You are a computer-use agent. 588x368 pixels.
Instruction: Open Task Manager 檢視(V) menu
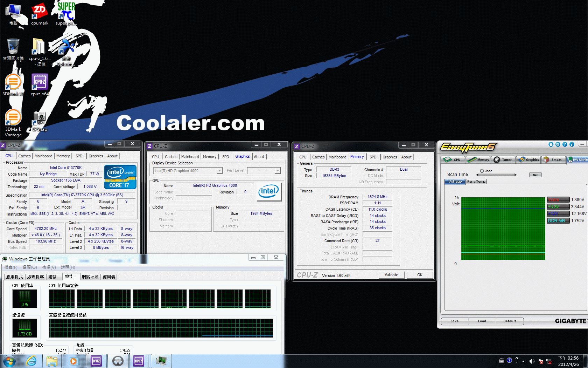pos(49,267)
